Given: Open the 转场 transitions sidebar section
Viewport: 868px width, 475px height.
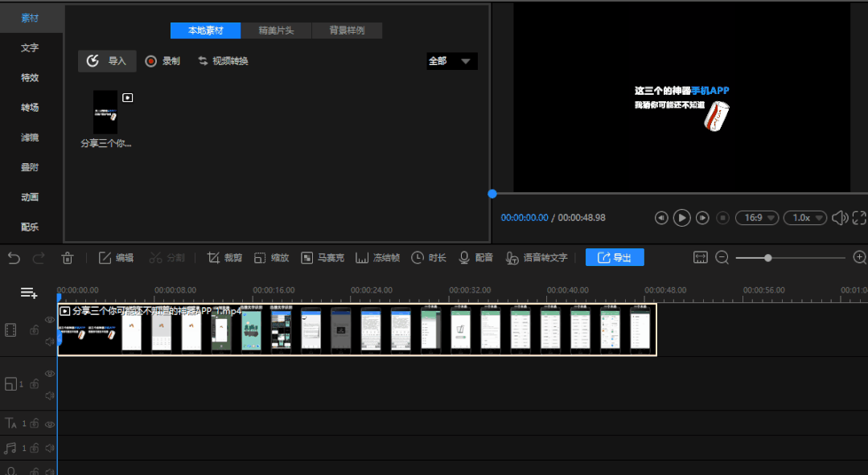Looking at the screenshot, I should point(30,108).
